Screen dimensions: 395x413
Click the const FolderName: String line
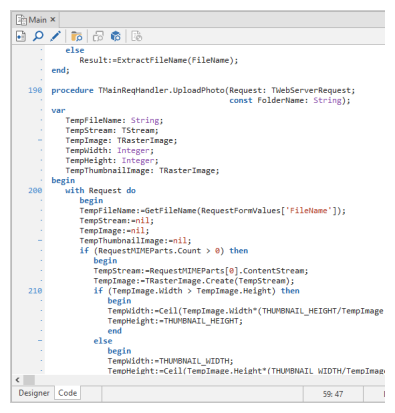tap(290, 100)
